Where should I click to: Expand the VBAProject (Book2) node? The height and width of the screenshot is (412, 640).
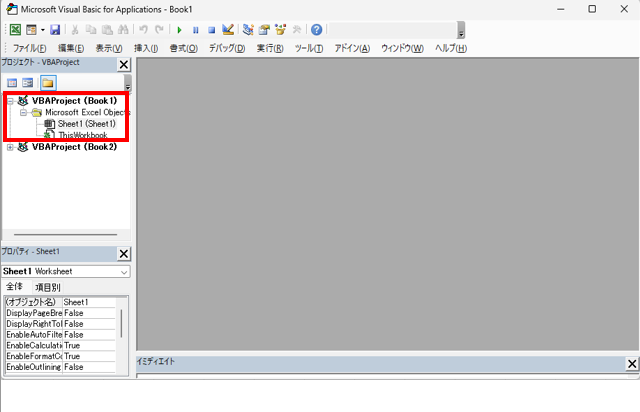click(x=10, y=147)
